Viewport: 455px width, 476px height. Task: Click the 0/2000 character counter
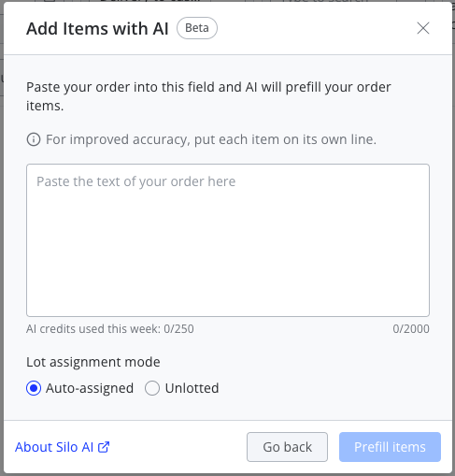pyautogui.click(x=411, y=329)
